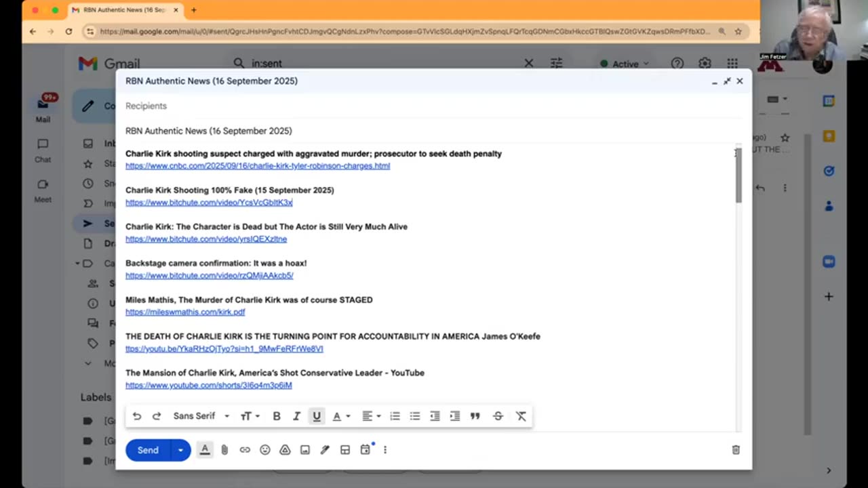This screenshot has width=868, height=488.
Task: Open the text color picker
Action: [x=340, y=416]
